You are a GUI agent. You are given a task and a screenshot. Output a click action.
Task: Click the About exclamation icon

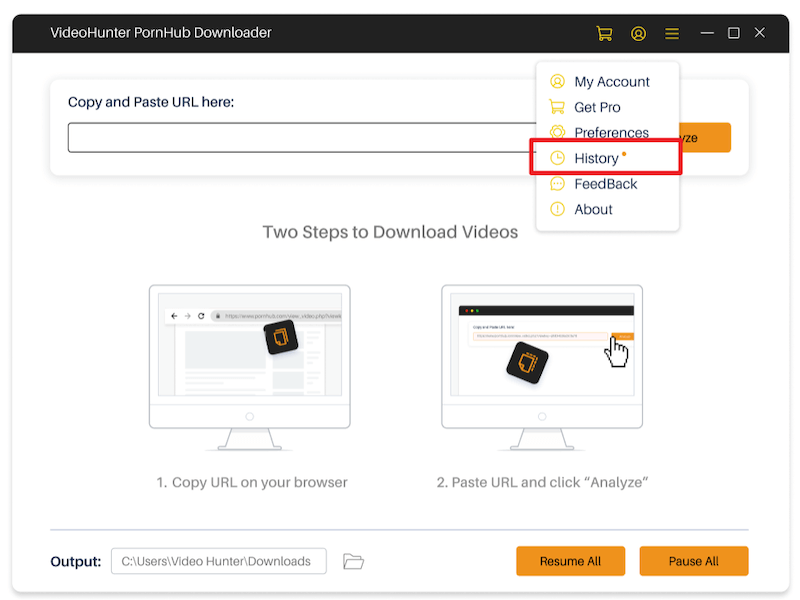tap(557, 209)
